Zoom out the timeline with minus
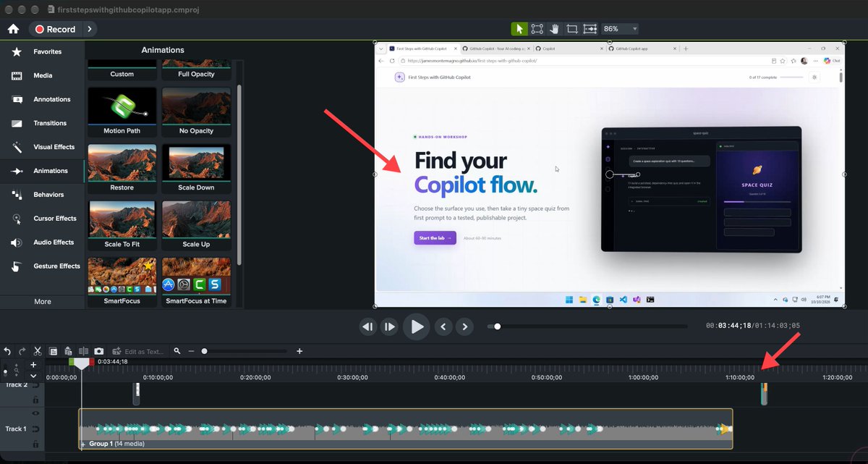Viewport: 868px width, 464px height. click(x=192, y=351)
